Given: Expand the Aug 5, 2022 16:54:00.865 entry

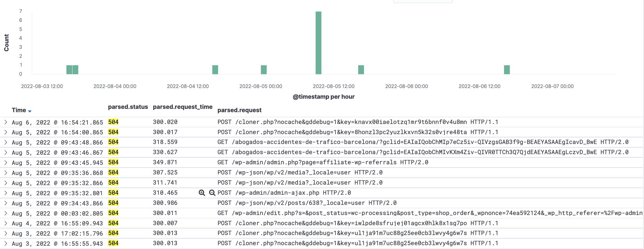Looking at the screenshot, I should point(6,132).
